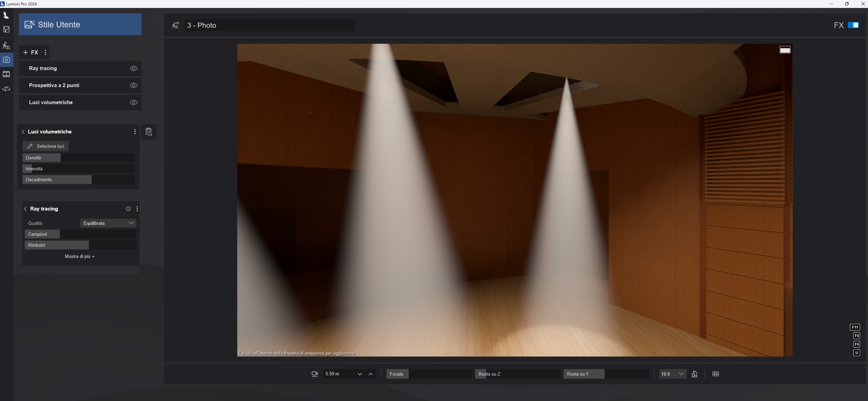This screenshot has height=401, width=868.
Task: Click the camera height icon in bottom bar
Action: pyautogui.click(x=315, y=374)
